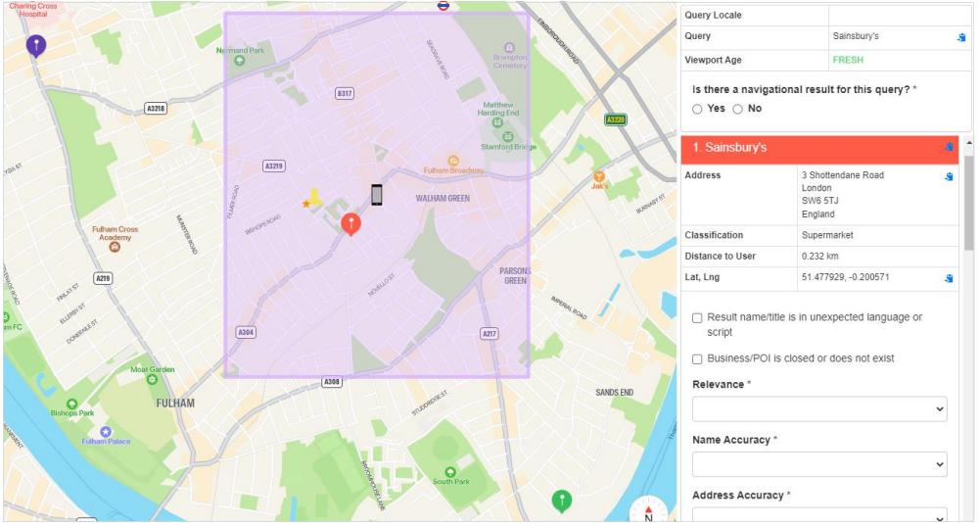The height and width of the screenshot is (523, 980).
Task: Click the green pin near South Park
Action: (x=561, y=500)
